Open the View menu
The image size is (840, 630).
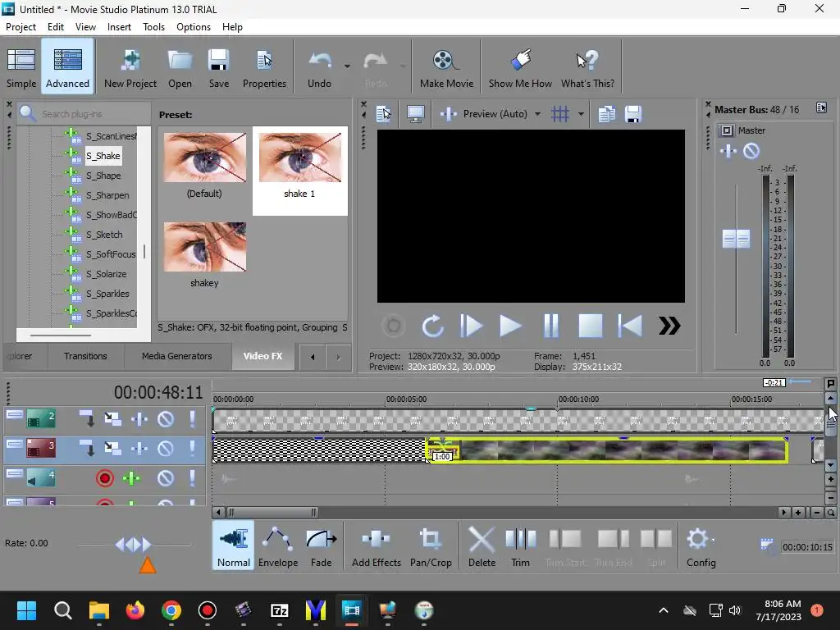tap(85, 27)
